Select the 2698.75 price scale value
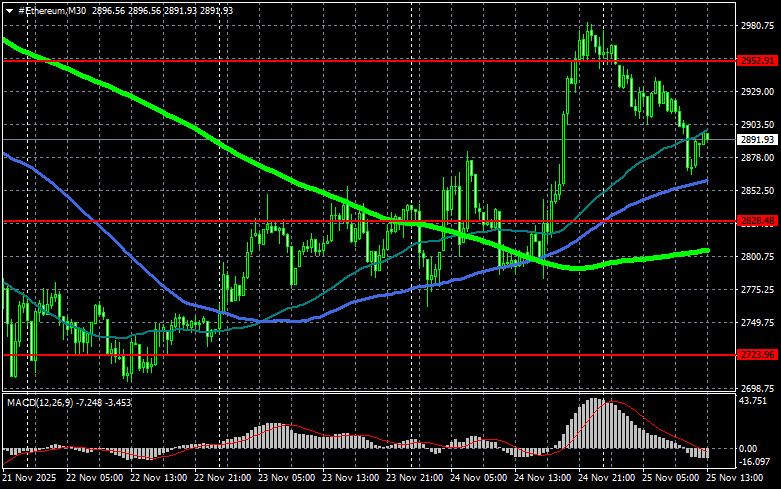This screenshot has width=781, height=489. (758, 388)
